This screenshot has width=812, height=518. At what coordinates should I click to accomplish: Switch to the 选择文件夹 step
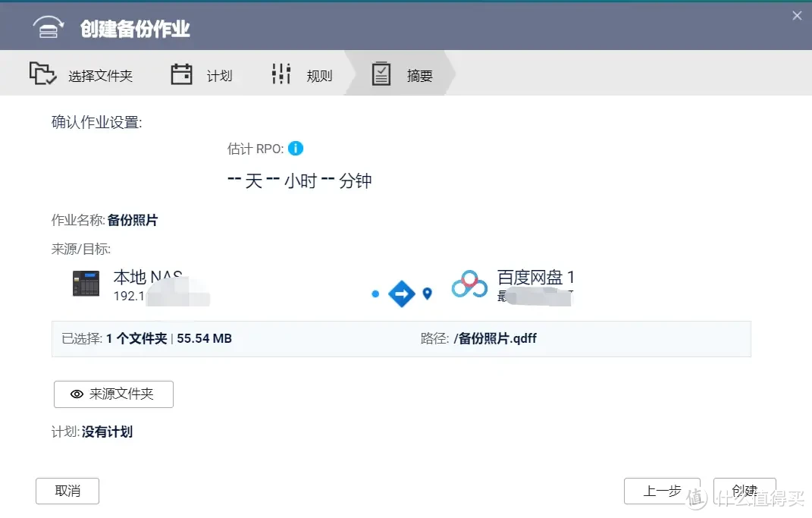click(83, 73)
